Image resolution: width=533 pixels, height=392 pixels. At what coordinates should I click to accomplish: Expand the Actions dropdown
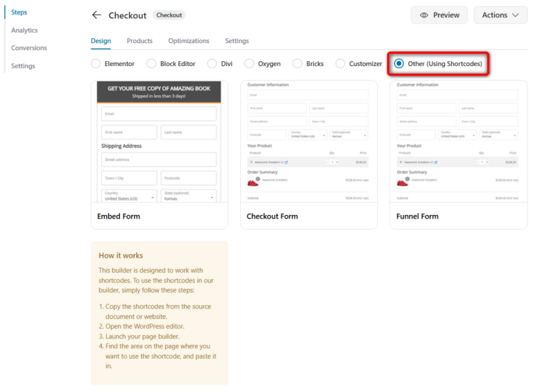(x=500, y=15)
